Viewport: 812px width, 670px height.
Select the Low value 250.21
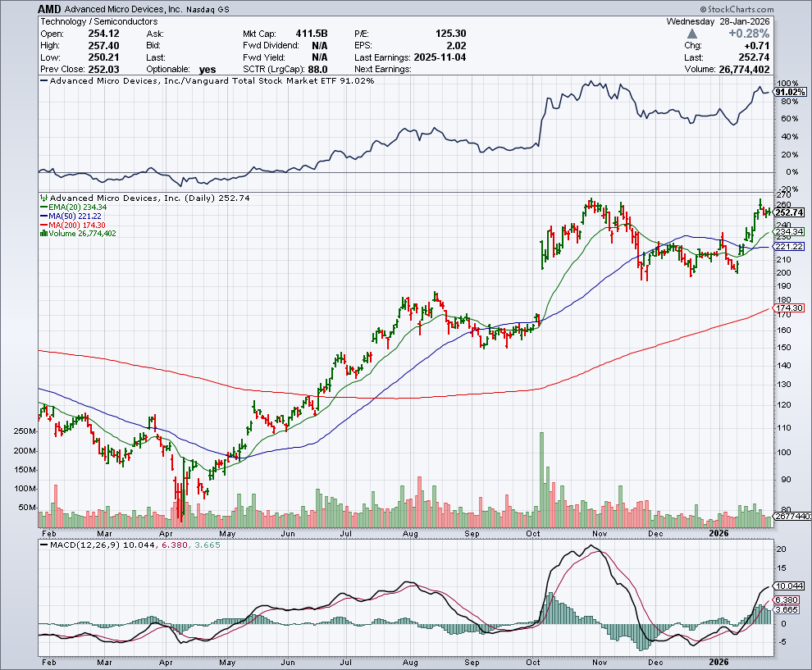(x=103, y=57)
